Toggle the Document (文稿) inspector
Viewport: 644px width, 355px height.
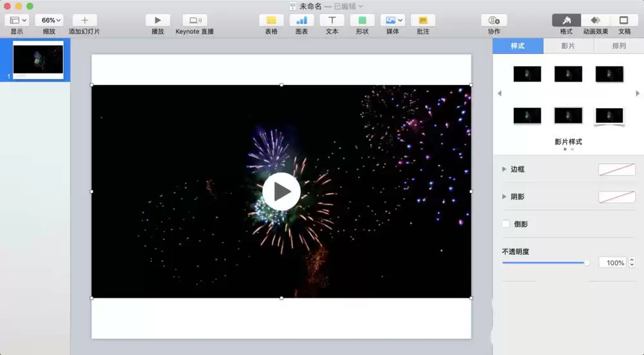coord(624,20)
